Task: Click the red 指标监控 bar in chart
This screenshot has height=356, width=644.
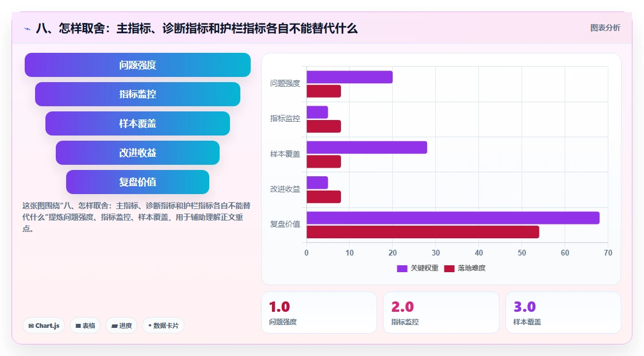Action: tap(324, 126)
